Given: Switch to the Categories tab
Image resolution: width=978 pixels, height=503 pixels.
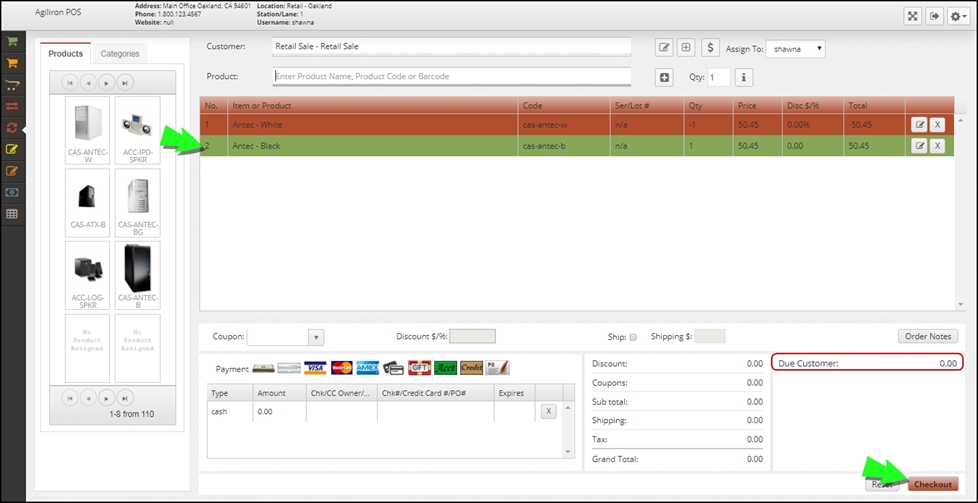Looking at the screenshot, I should (120, 54).
